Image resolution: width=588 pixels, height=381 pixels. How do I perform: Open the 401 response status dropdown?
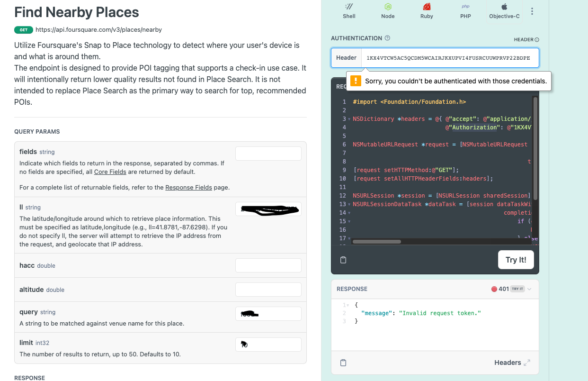(511, 289)
